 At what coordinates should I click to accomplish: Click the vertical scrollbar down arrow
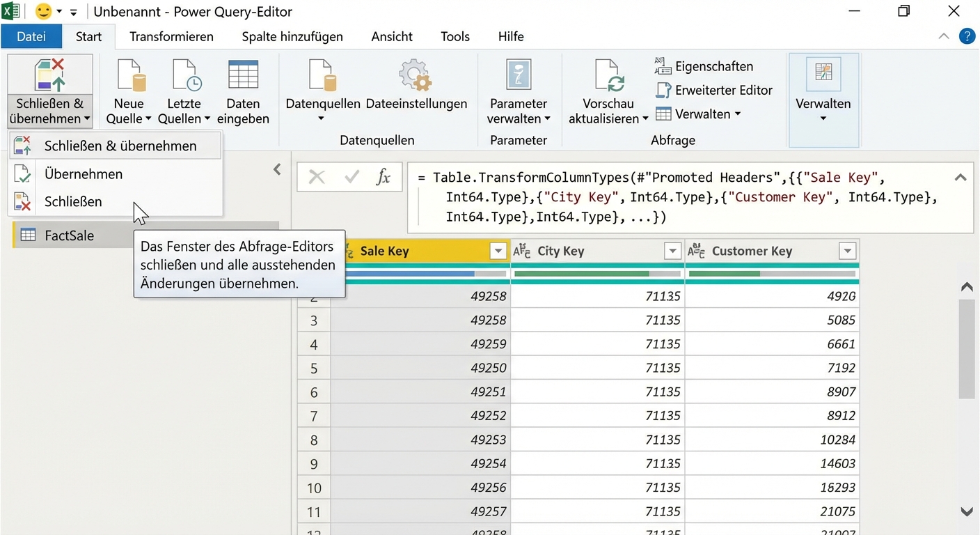[x=967, y=512]
